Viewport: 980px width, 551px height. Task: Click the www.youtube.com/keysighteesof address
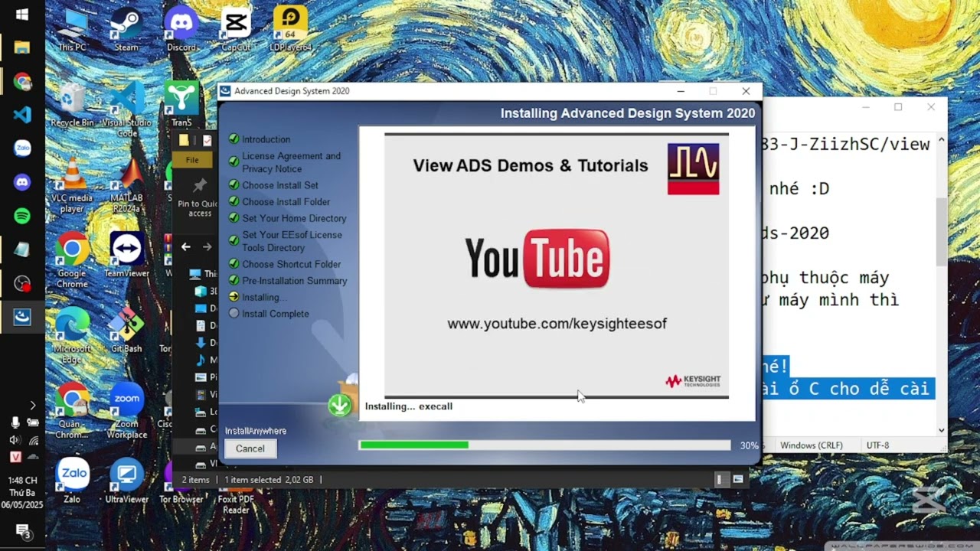coord(557,324)
